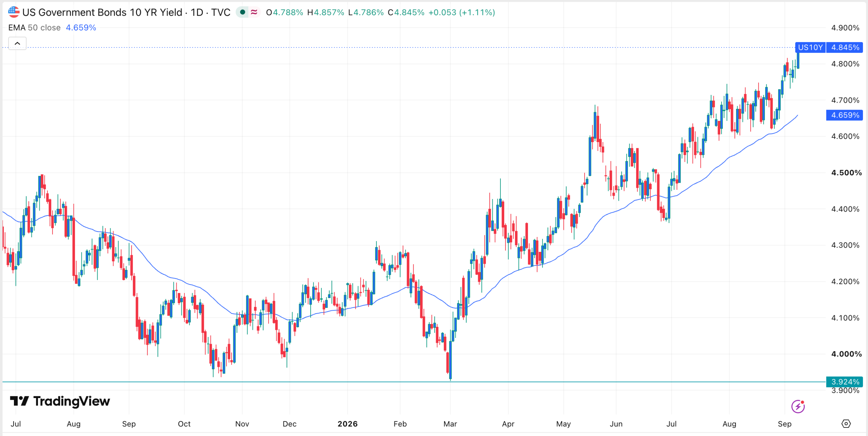Open the TradingView logo link
868x436 pixels.
tap(60, 401)
